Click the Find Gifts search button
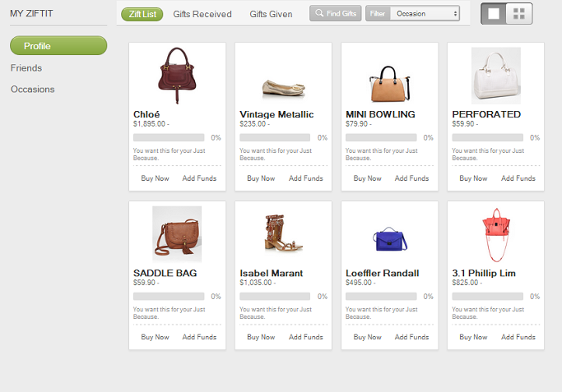562x392 pixels. (x=336, y=14)
